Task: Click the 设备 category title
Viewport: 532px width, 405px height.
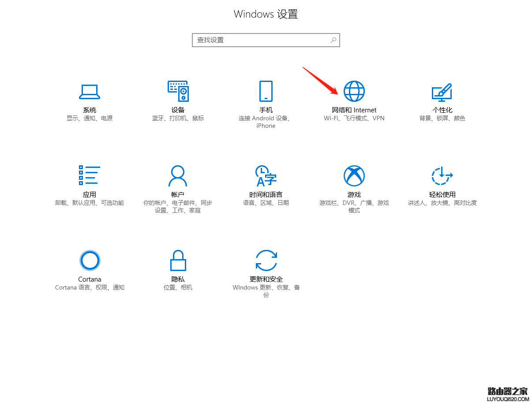Action: [178, 110]
